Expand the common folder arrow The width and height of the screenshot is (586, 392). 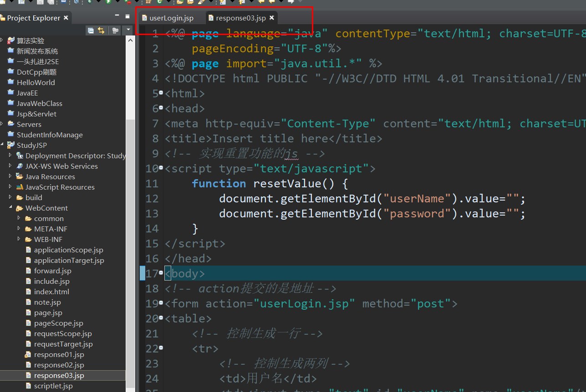[19, 218]
